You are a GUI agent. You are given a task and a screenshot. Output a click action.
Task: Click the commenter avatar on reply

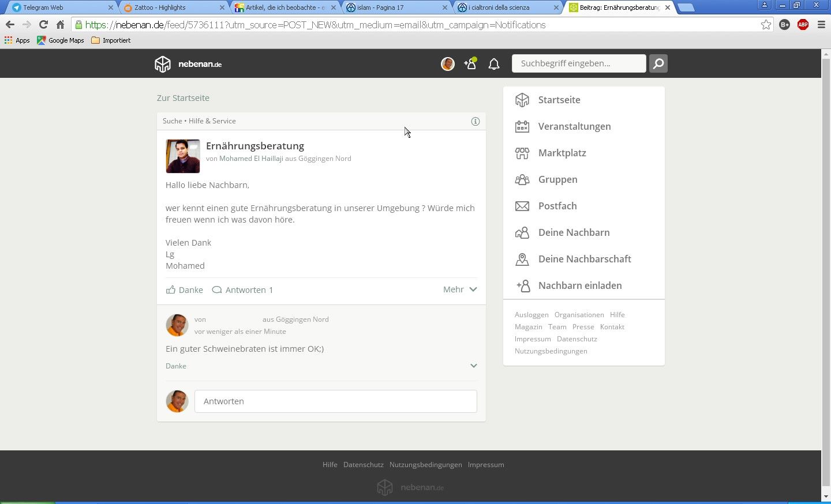(177, 325)
